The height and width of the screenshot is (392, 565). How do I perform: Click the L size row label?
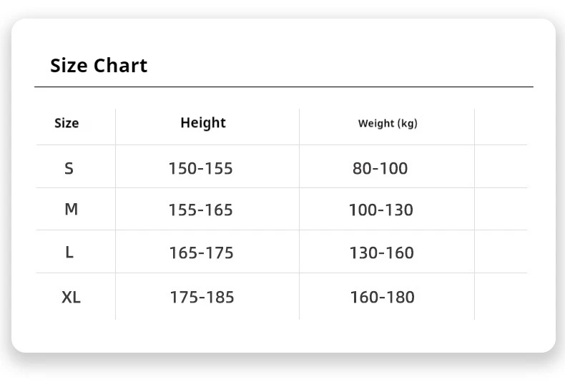tap(69, 253)
